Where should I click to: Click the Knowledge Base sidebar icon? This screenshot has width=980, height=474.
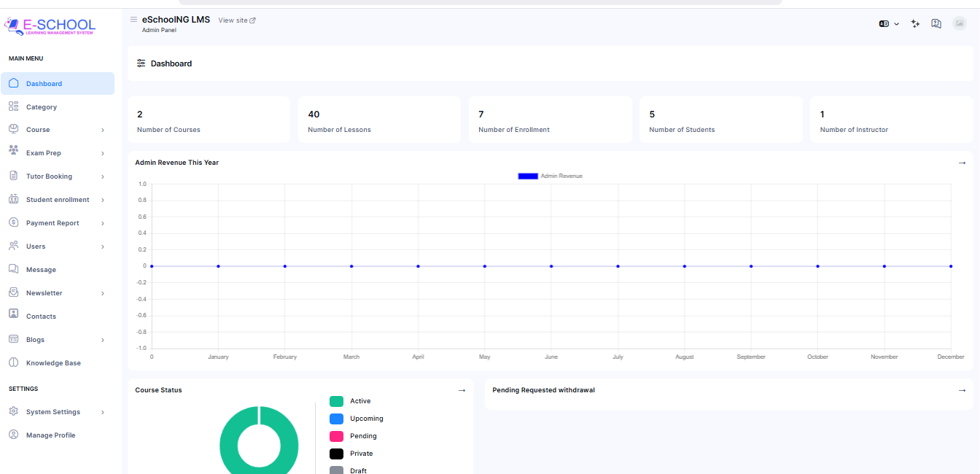click(13, 362)
